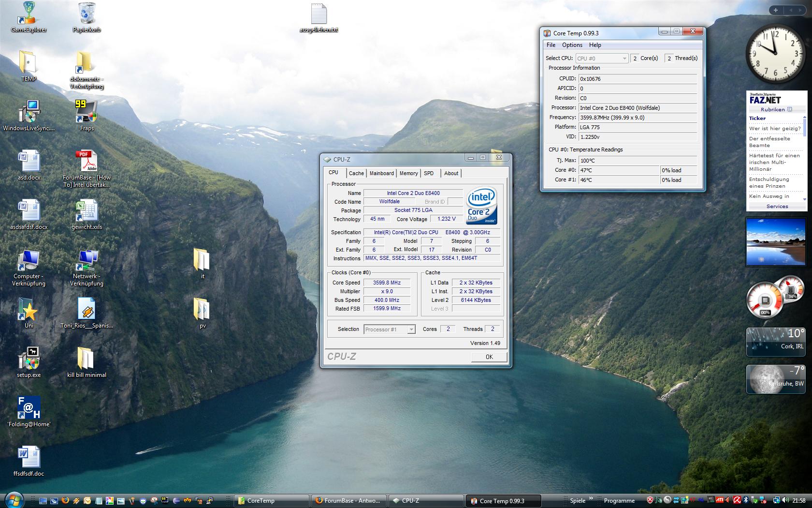Click the Services button in FAZ.NET gadget
This screenshot has width=812, height=508.
777,206
